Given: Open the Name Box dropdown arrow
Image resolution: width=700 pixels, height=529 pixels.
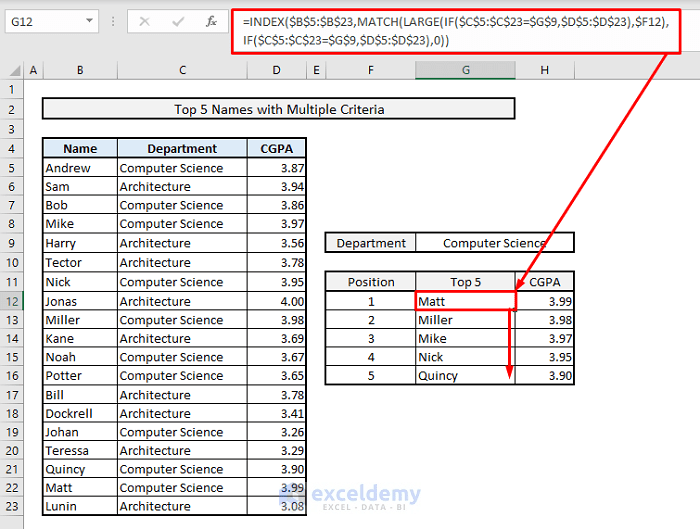Looking at the screenshot, I should point(89,21).
